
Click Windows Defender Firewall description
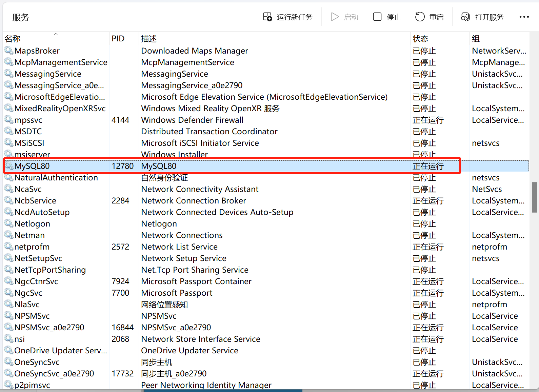click(192, 120)
